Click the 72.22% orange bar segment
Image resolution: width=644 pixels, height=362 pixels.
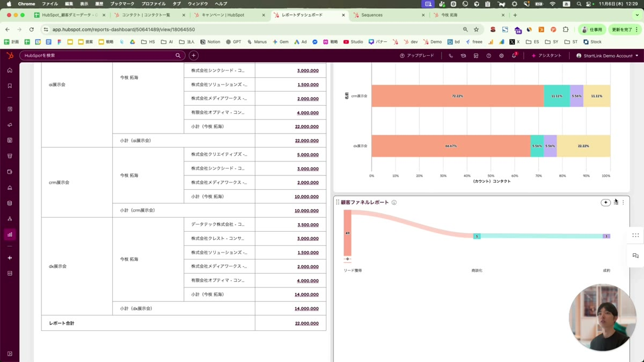(457, 96)
